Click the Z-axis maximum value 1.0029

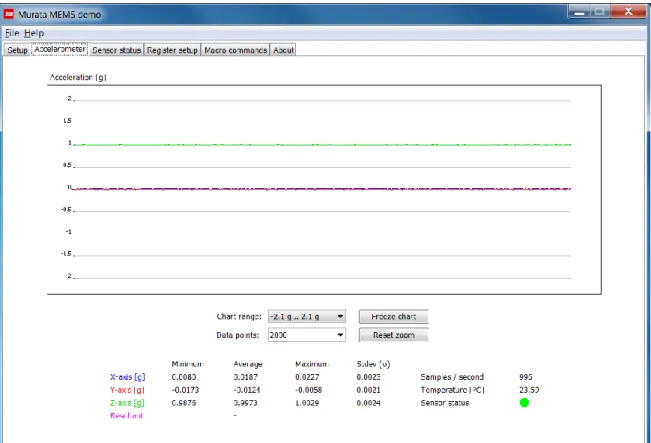307,403
